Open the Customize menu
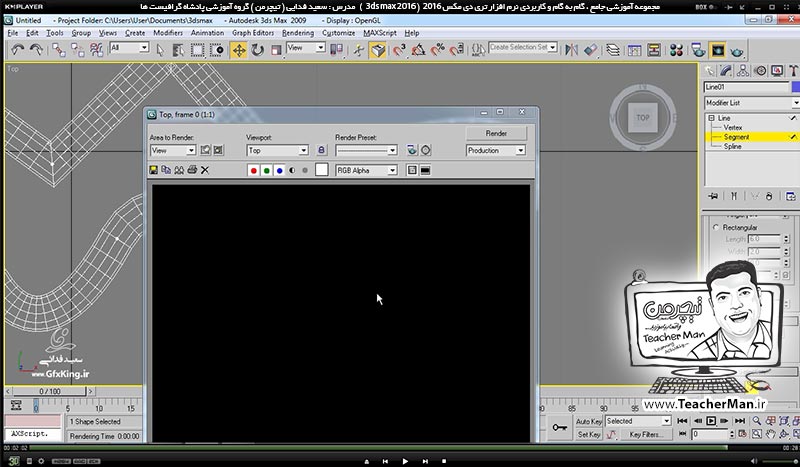The image size is (800, 467). tap(338, 33)
